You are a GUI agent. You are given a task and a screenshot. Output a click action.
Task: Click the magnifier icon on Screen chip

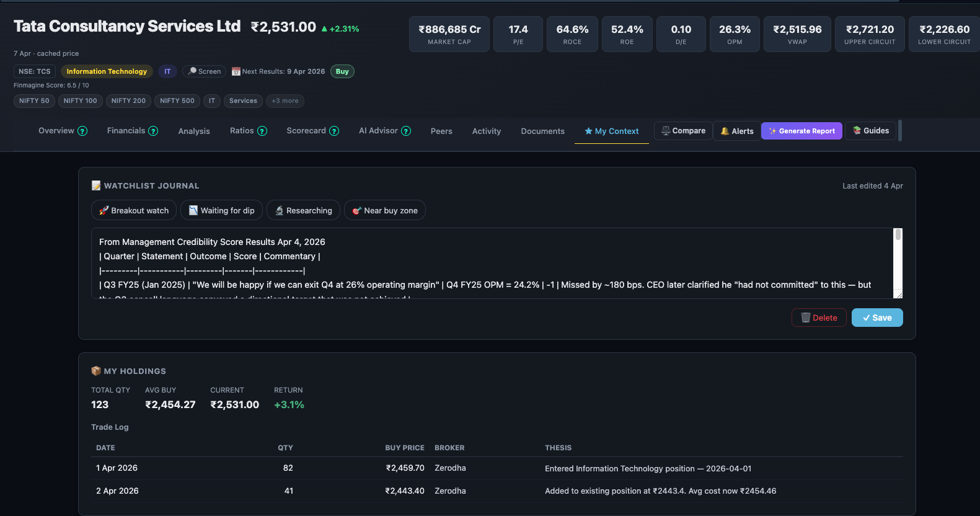click(x=192, y=71)
